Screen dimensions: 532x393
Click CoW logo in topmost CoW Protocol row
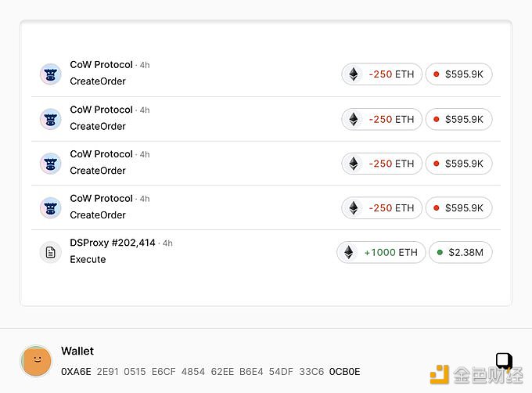click(x=51, y=74)
